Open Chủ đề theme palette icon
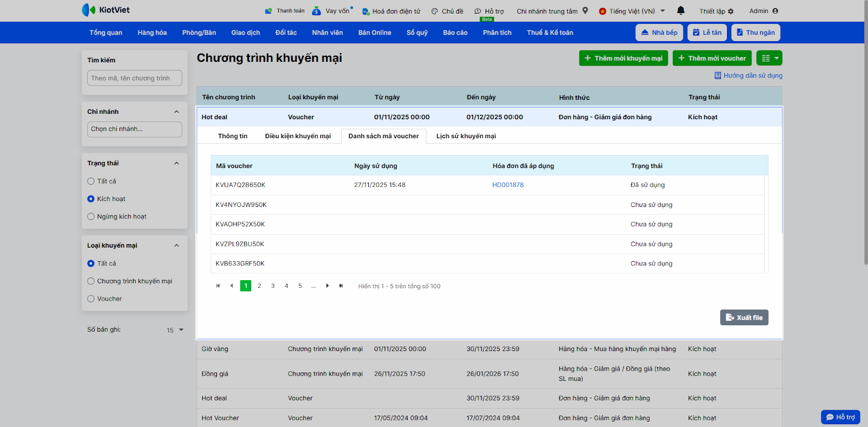 tap(435, 11)
